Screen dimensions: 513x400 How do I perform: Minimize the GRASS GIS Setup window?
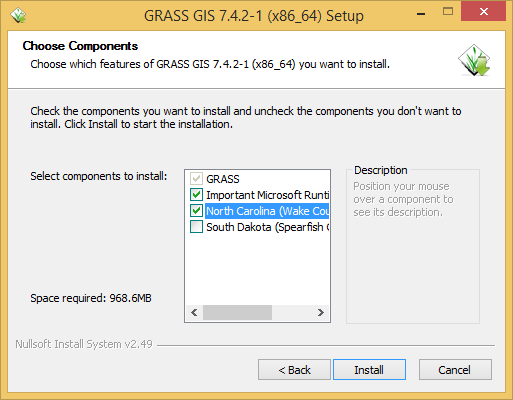(421, 13)
